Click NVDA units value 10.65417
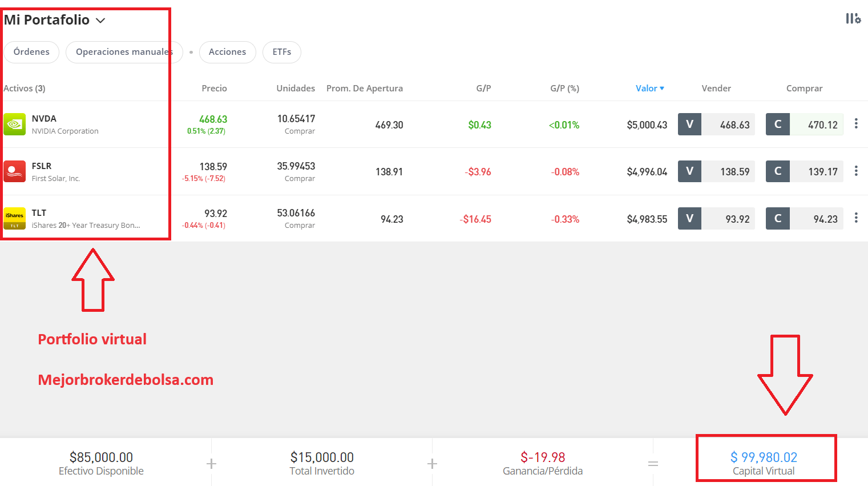 coord(296,119)
